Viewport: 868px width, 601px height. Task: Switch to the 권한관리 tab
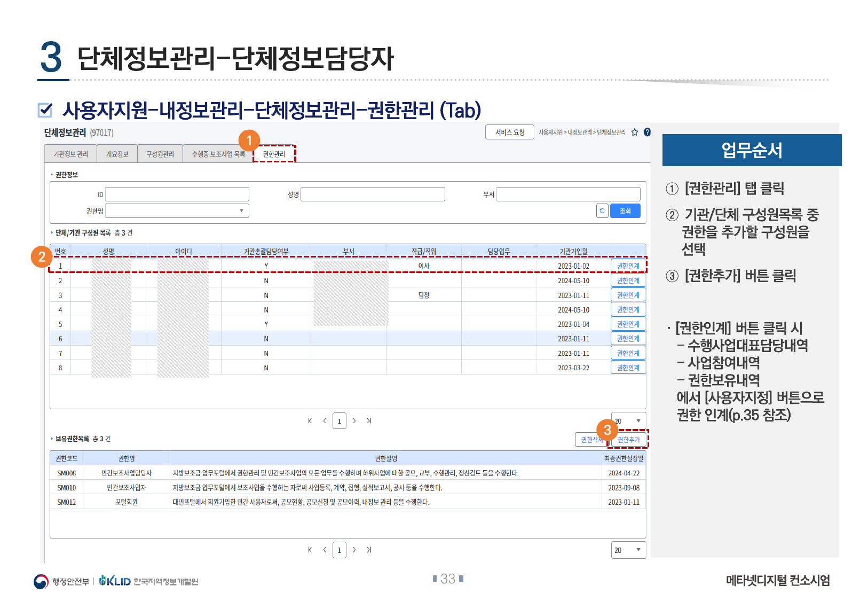[274, 154]
